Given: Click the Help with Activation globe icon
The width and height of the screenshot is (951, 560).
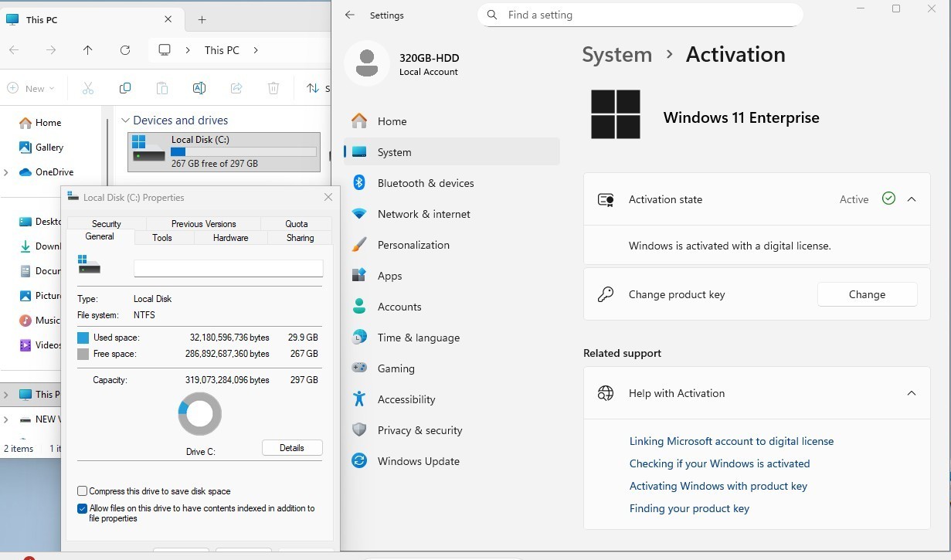Looking at the screenshot, I should coord(606,393).
